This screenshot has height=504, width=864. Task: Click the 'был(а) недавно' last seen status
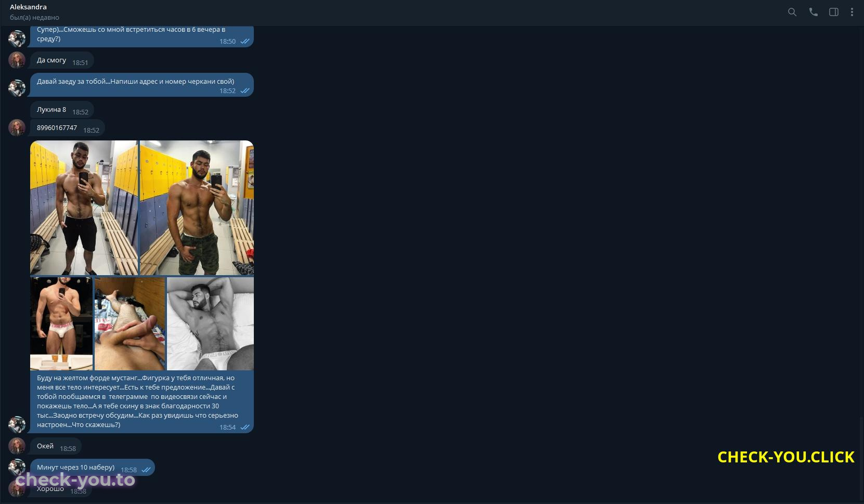point(34,18)
